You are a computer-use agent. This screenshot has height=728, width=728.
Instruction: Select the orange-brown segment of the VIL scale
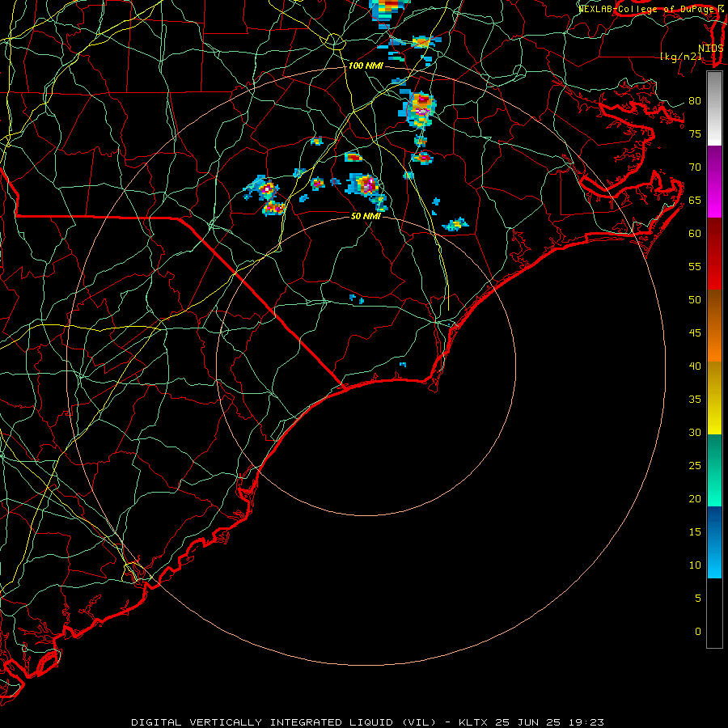pos(714,325)
